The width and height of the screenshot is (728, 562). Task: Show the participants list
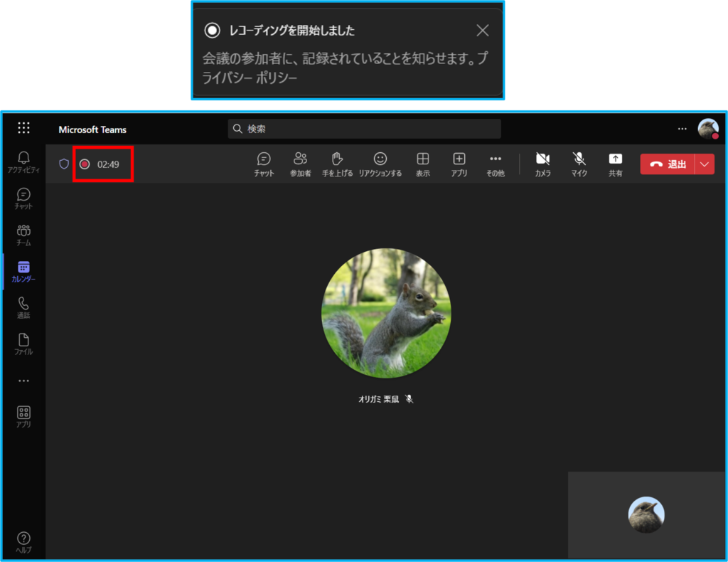(300, 164)
